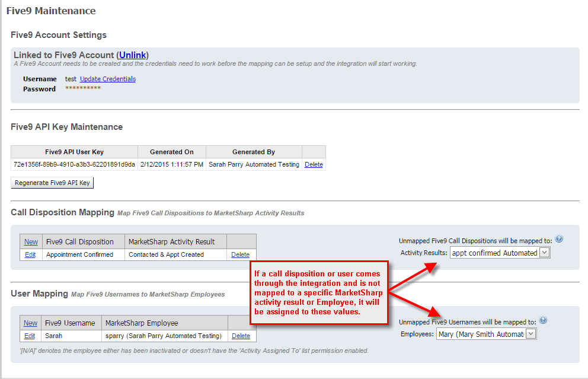
Task: Unlink the Five9 account
Action: [132, 55]
